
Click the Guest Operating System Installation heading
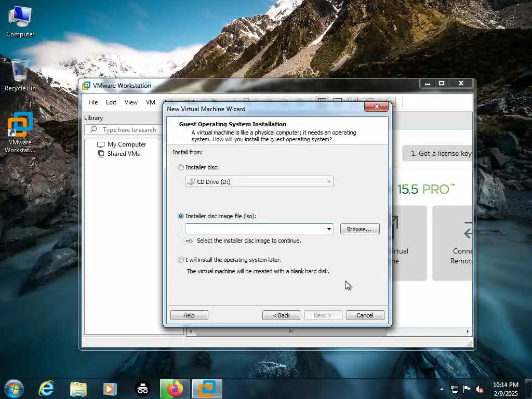[x=232, y=124]
